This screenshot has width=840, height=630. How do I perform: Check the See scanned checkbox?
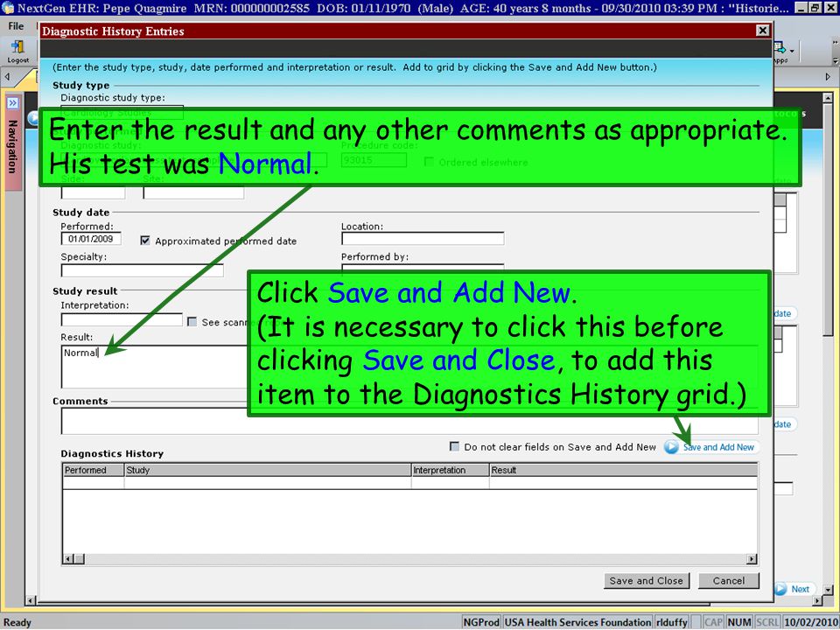click(192, 321)
